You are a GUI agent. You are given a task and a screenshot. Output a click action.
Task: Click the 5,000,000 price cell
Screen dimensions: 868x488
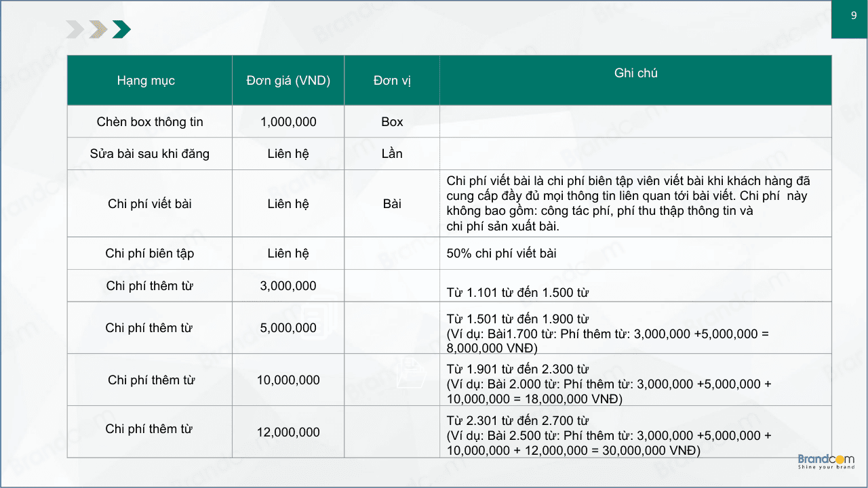pos(288,328)
